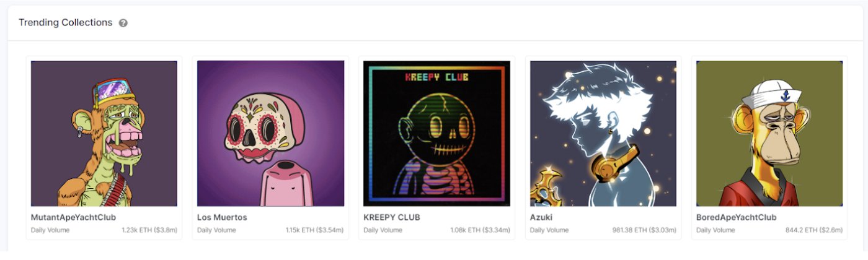
Task: Click the 844.2 ETH ($2.6m) volume figure
Action: (x=813, y=230)
